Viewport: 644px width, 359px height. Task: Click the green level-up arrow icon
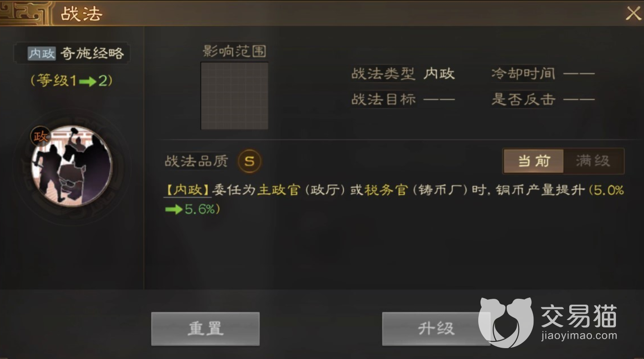[88, 82]
